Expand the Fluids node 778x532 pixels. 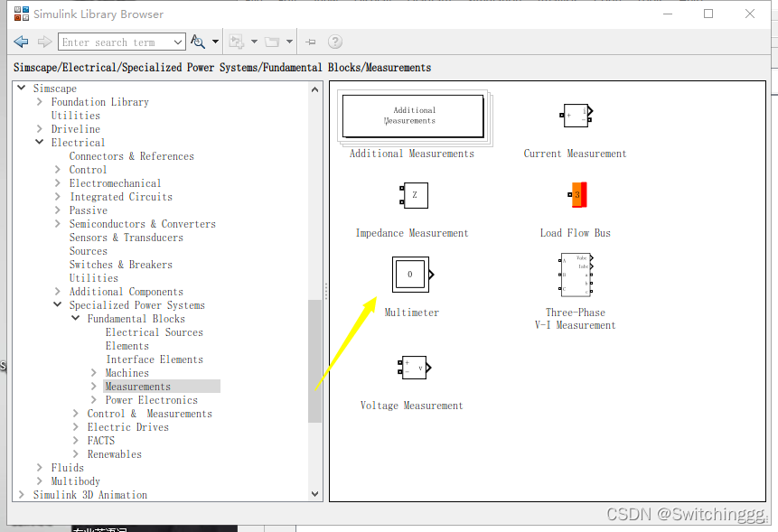[39, 468]
